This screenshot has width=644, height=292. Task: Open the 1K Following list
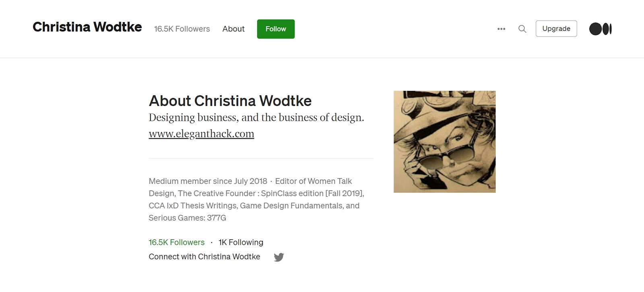[x=241, y=242]
